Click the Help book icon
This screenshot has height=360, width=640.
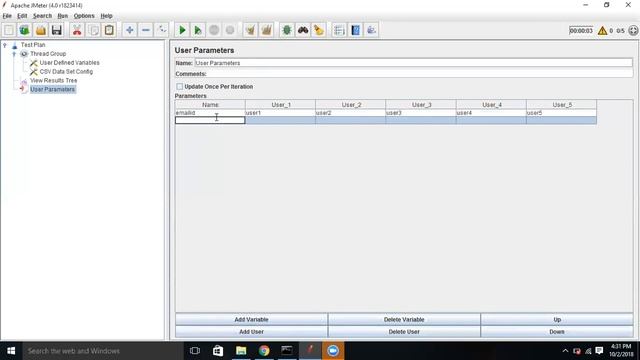tap(356, 30)
